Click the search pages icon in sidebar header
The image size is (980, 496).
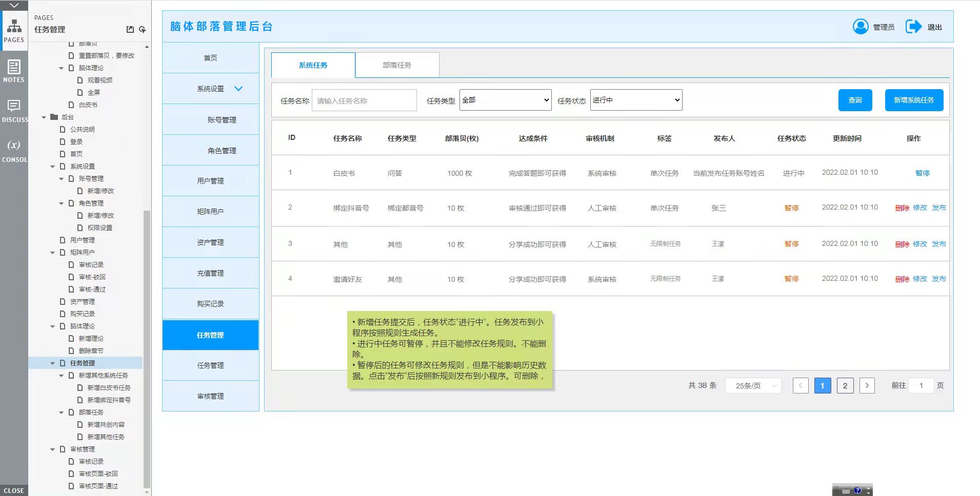click(143, 30)
